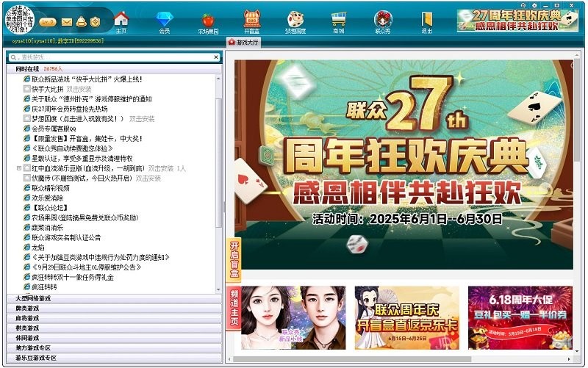Expand the 麻将游戏 category
Viewport: 588px width, 368px height.
tap(115, 318)
